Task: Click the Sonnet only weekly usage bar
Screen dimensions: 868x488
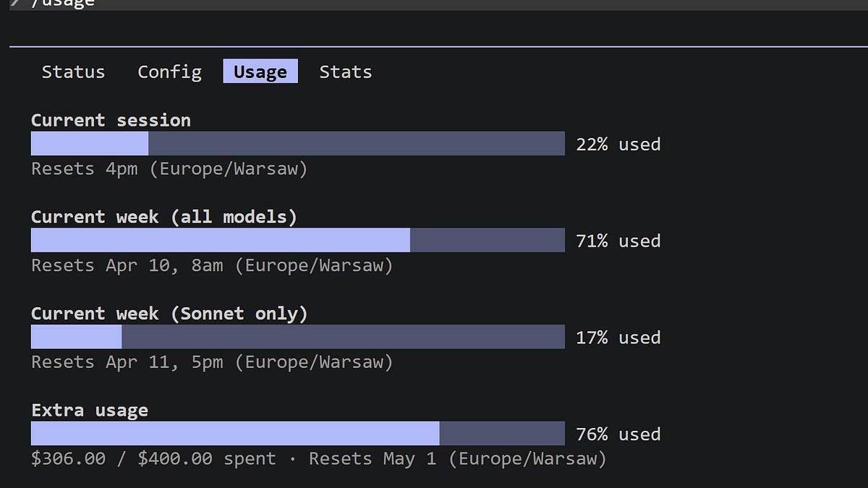Action: pos(297,337)
